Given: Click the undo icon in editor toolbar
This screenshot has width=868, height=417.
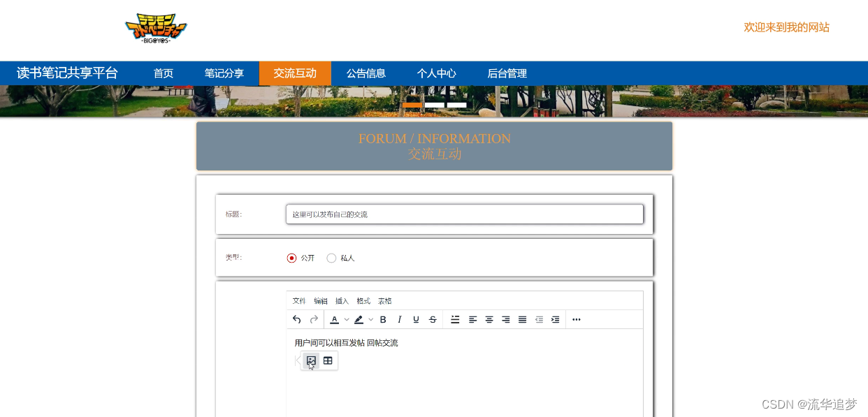Looking at the screenshot, I should click(x=297, y=320).
